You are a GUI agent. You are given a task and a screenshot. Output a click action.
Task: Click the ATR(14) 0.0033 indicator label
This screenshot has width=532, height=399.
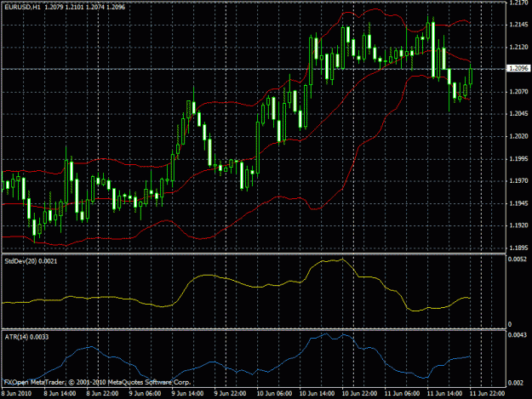point(26,337)
